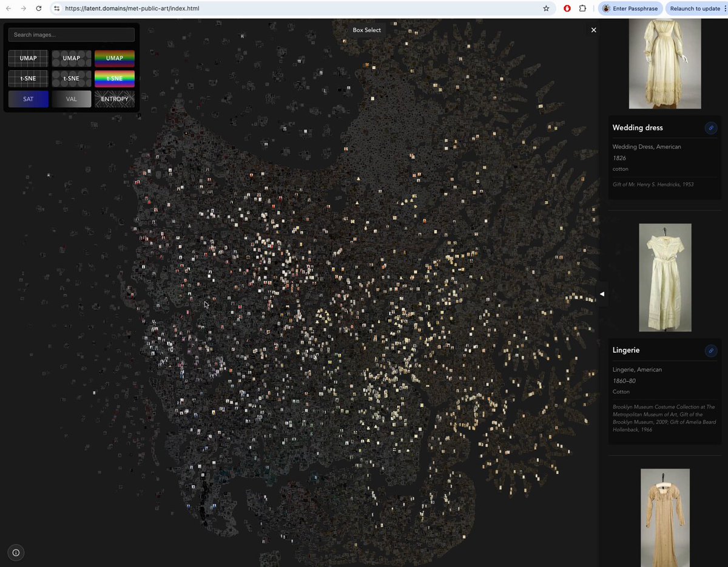
Task: Select the grid UMAP layout
Action: coord(29,58)
